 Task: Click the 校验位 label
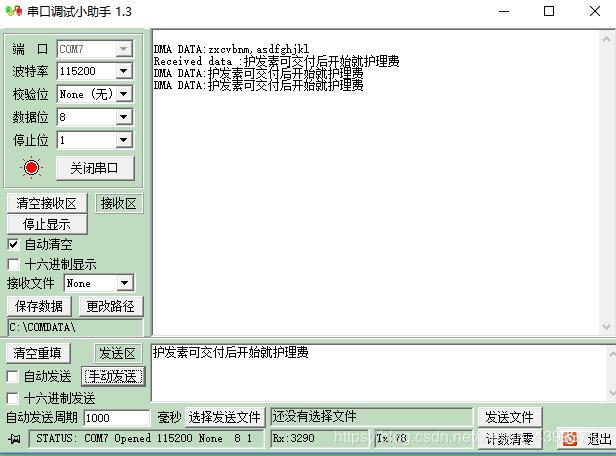coord(30,94)
